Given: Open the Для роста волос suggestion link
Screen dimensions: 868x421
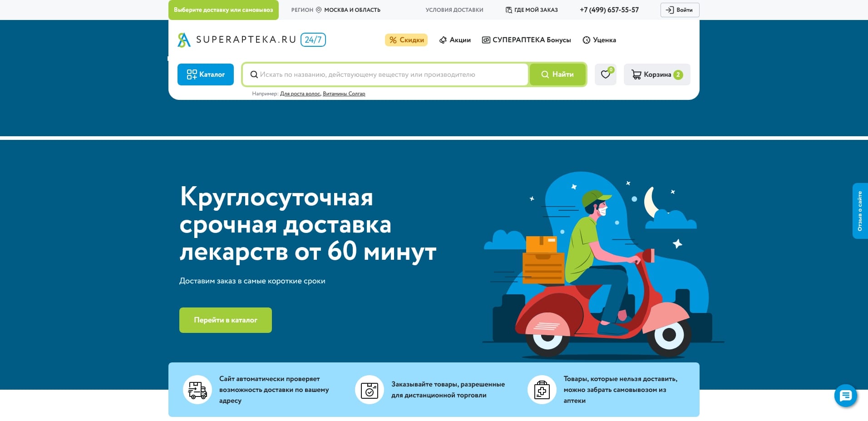Looking at the screenshot, I should pos(300,94).
